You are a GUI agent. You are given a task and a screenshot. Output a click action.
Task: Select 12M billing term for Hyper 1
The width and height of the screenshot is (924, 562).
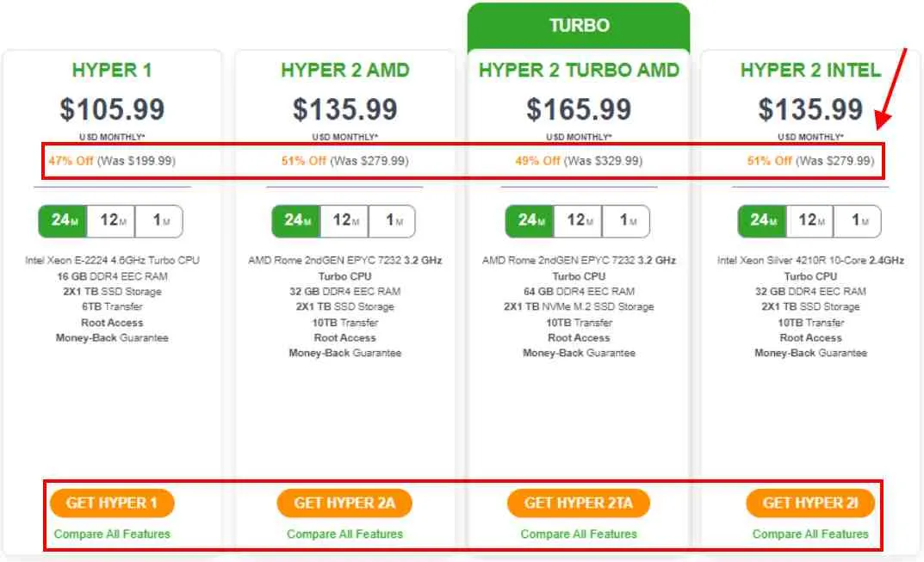[x=111, y=221]
